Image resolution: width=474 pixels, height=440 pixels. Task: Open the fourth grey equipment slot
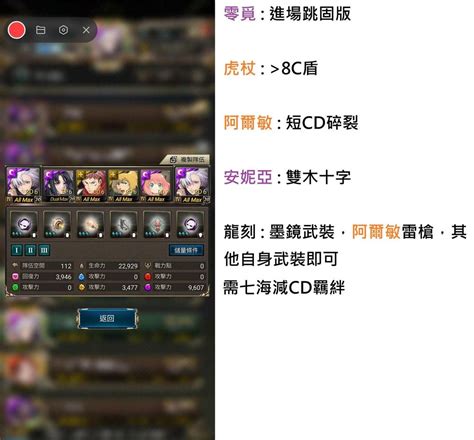click(124, 224)
